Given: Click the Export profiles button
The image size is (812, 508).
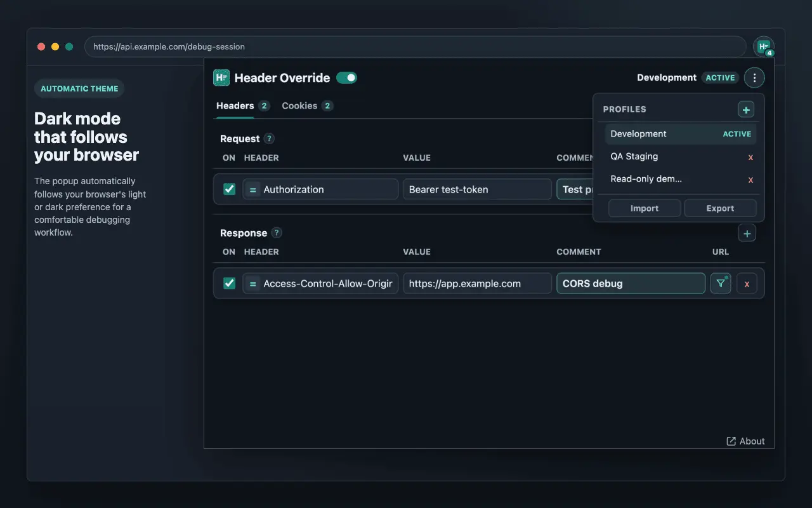Looking at the screenshot, I should pyautogui.click(x=720, y=208).
